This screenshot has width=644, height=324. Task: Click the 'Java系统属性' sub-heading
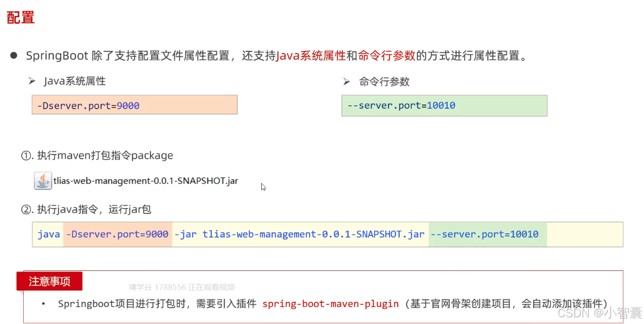point(75,81)
